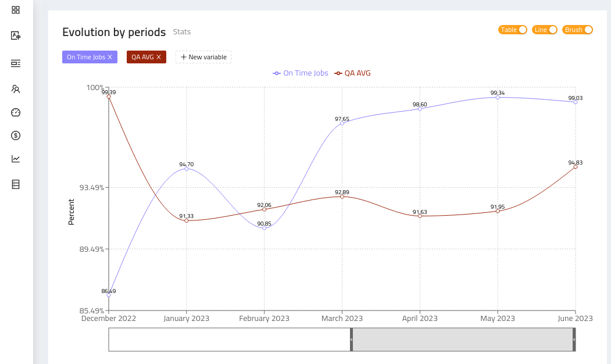Open the dashboard grid icon in sidebar
Image resolution: width=611 pixels, height=364 pixels.
pos(16,10)
